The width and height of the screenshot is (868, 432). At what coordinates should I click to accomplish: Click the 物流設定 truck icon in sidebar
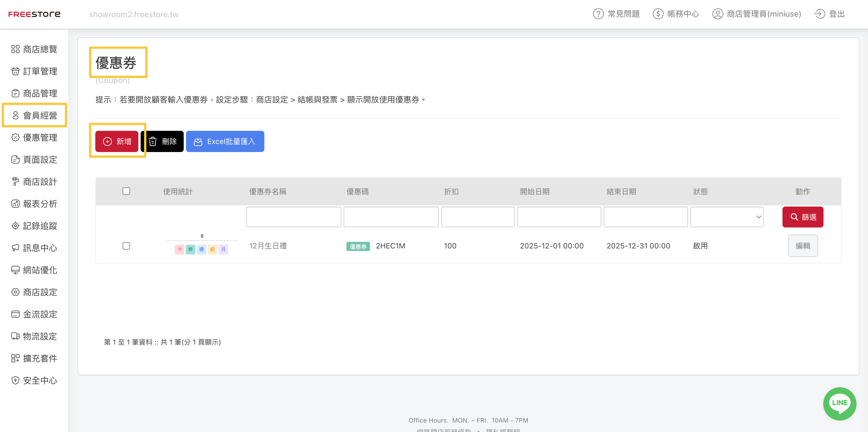pos(15,336)
